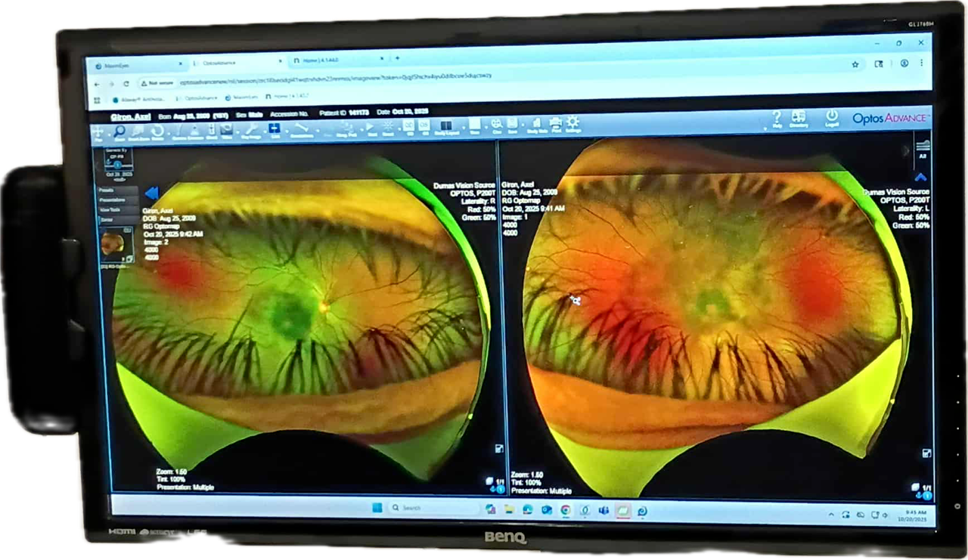Open the Directory icon

[799, 119]
